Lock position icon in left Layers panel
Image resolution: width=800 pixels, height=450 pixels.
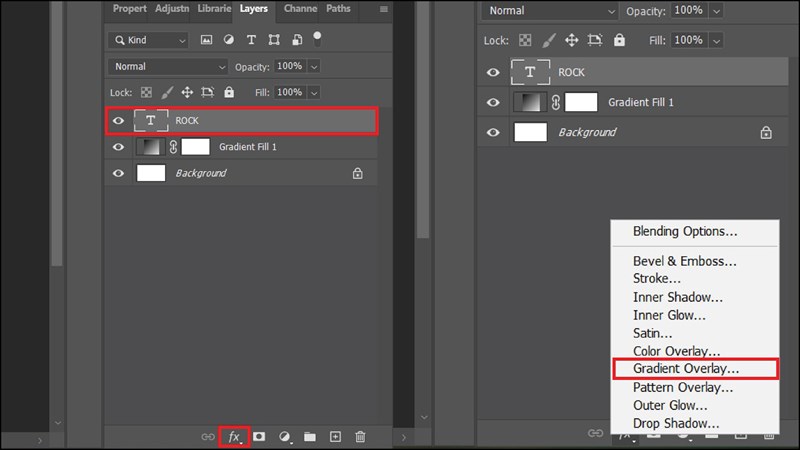coord(187,92)
